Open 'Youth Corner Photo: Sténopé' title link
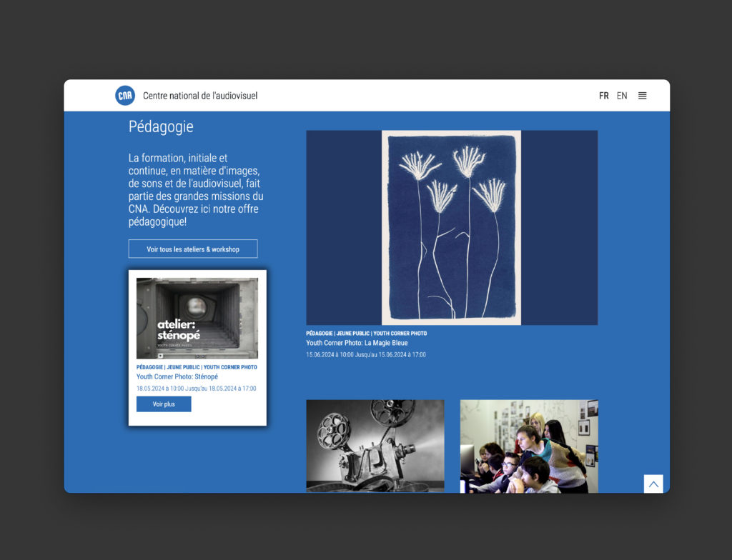This screenshot has width=732, height=560. [x=177, y=376]
